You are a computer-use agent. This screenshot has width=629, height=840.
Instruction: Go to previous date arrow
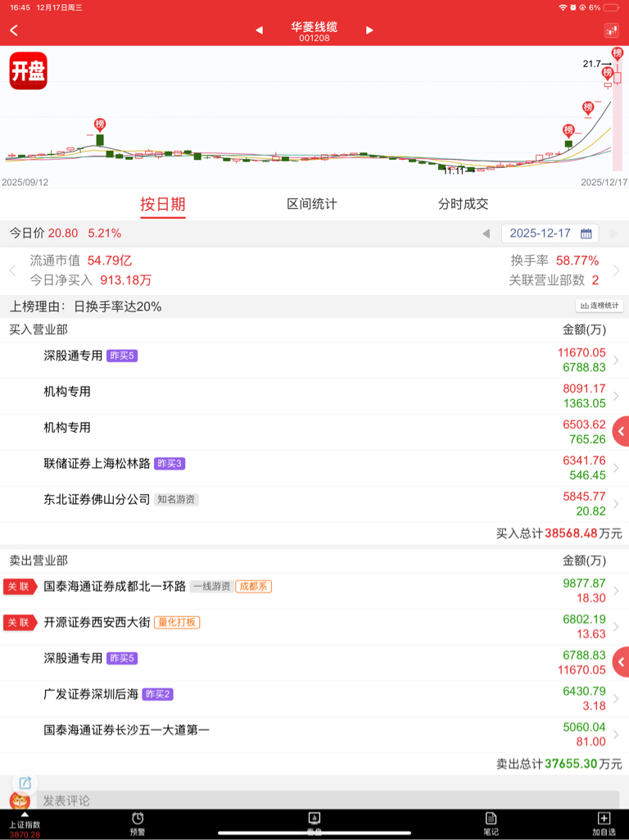coord(486,234)
